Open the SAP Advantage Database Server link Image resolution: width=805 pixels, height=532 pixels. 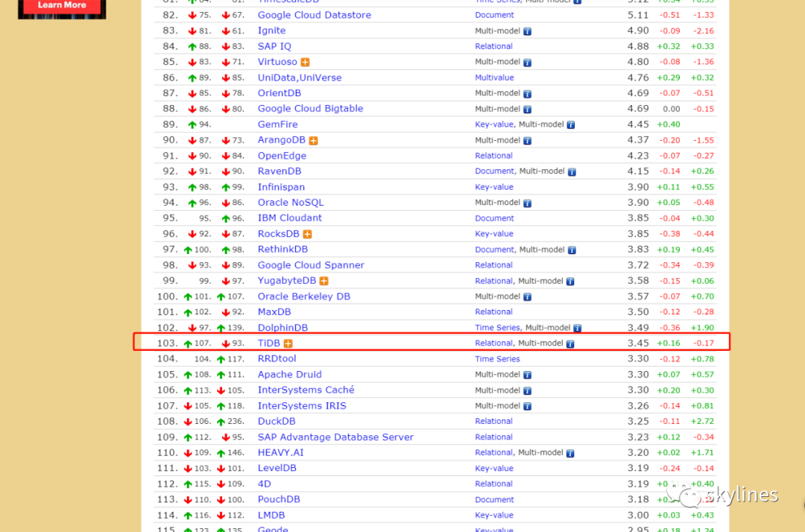tap(335, 437)
